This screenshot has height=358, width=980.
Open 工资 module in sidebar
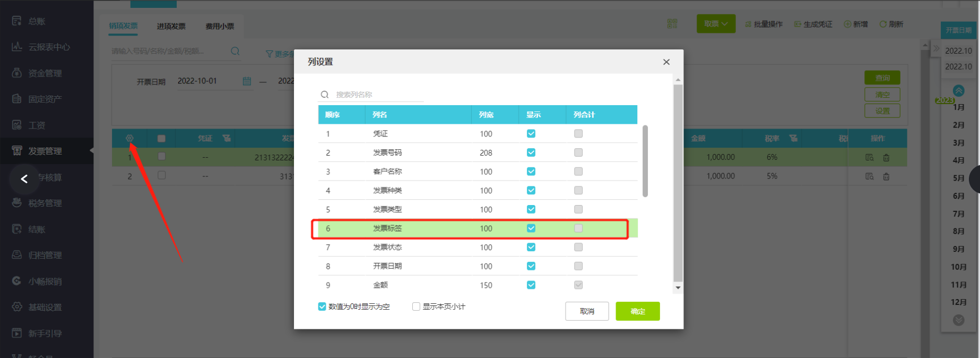29,125
